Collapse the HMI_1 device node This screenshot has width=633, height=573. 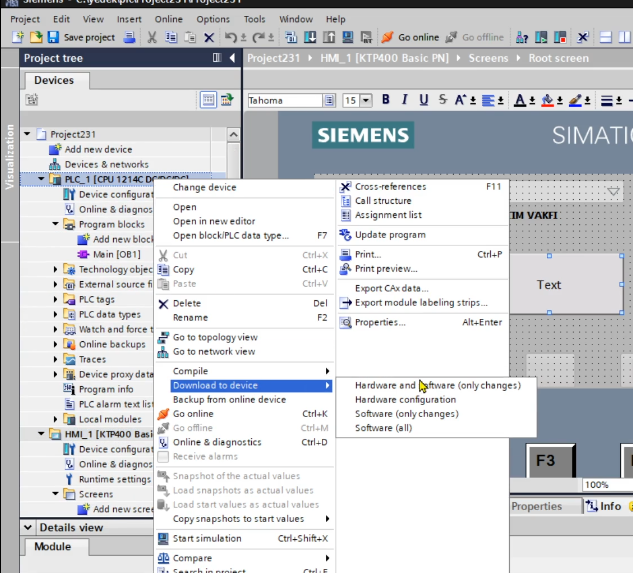tap(41, 433)
